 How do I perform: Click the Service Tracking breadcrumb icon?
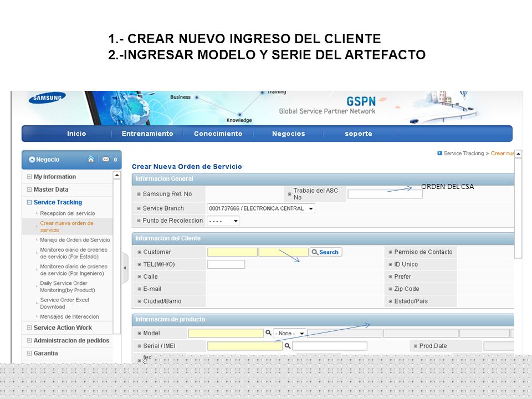(x=439, y=154)
